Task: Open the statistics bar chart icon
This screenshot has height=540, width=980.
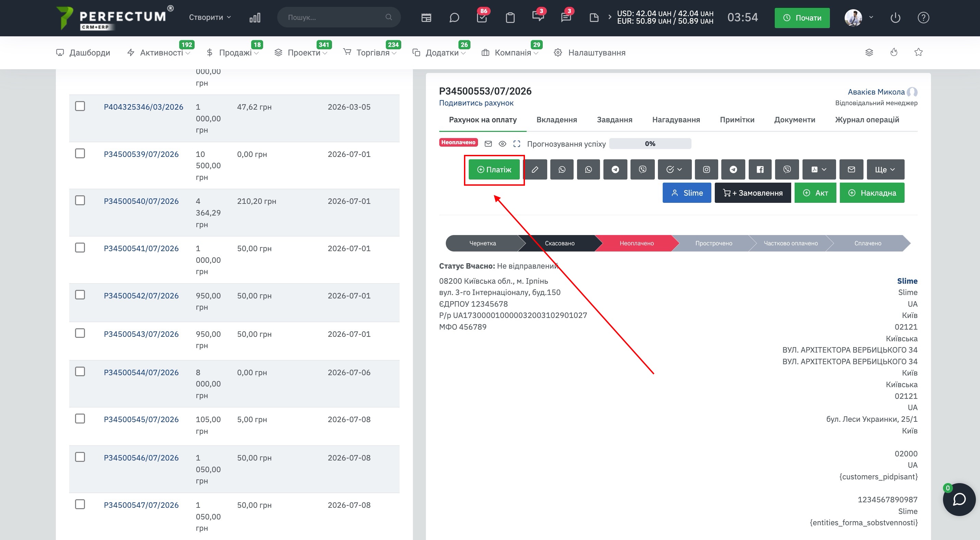Action: pyautogui.click(x=255, y=17)
